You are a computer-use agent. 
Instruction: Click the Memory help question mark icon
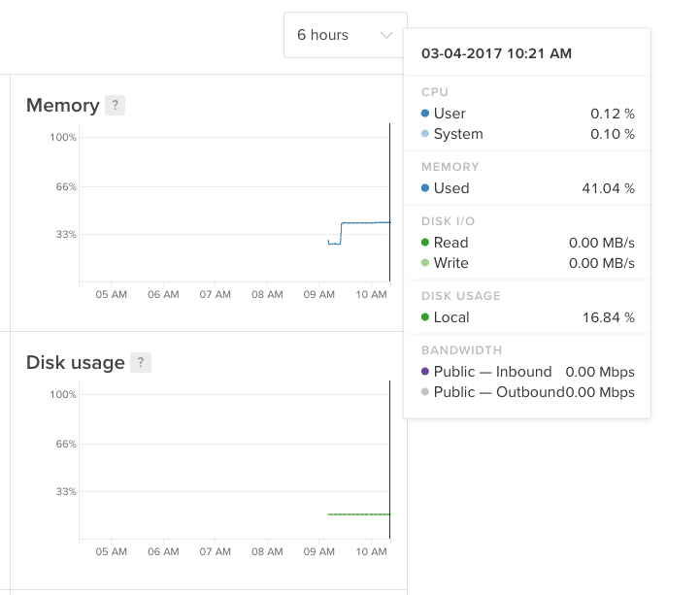115,106
